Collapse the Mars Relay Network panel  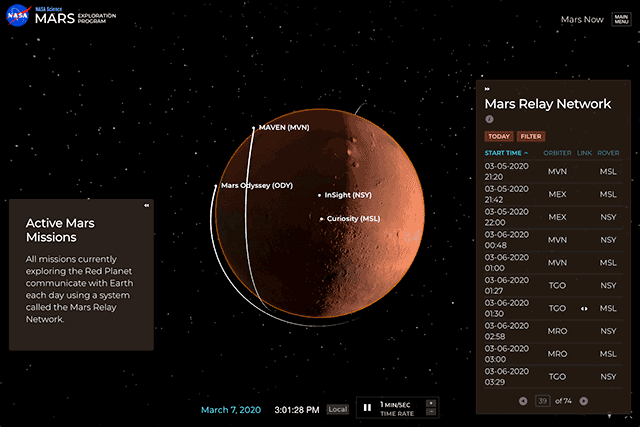(488, 89)
